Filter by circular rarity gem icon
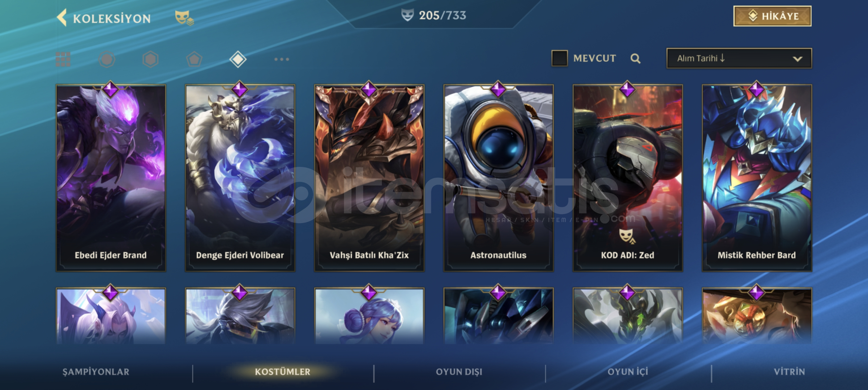Image resolution: width=868 pixels, height=390 pixels. pos(107,59)
